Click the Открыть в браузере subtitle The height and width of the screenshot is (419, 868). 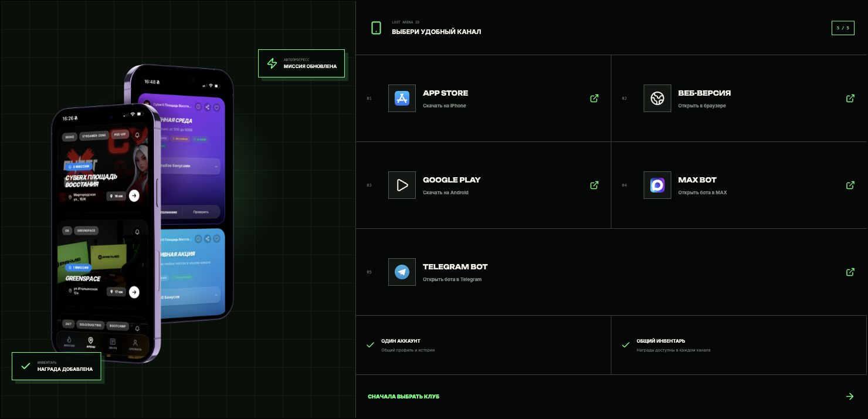pos(702,106)
